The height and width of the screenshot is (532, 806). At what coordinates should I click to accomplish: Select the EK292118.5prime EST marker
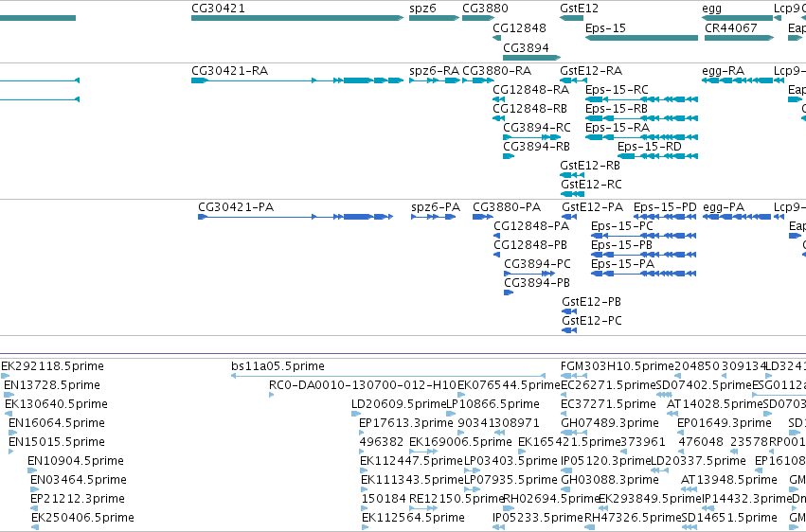click(x=5, y=376)
